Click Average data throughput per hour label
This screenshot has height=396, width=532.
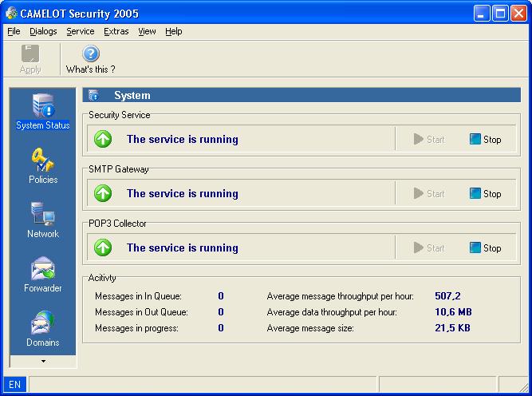click(332, 312)
